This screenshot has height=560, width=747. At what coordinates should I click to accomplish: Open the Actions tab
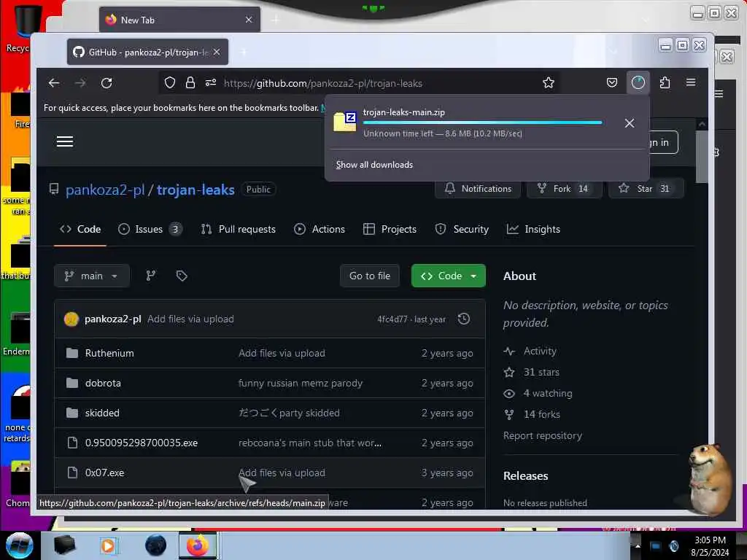tap(320, 229)
